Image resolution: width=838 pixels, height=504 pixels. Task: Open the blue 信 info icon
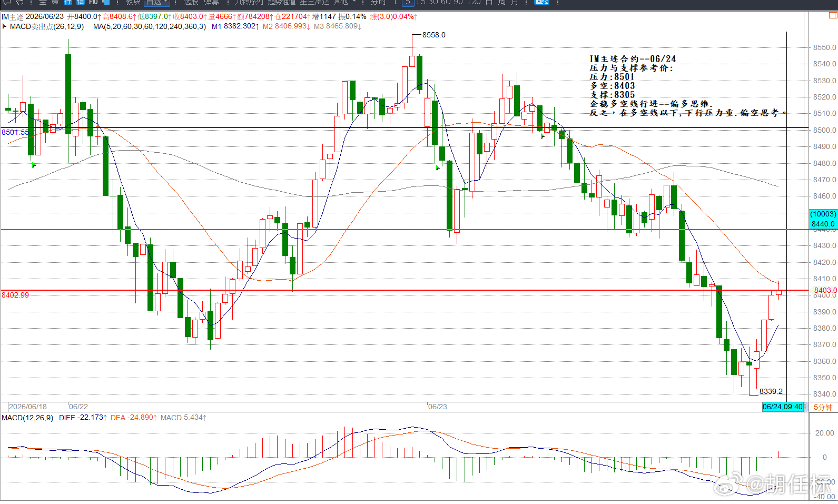pyautogui.click(x=80, y=2)
